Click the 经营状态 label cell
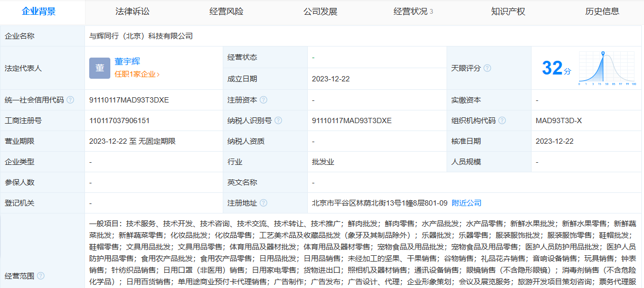This screenshot has width=644, height=288. (265, 57)
